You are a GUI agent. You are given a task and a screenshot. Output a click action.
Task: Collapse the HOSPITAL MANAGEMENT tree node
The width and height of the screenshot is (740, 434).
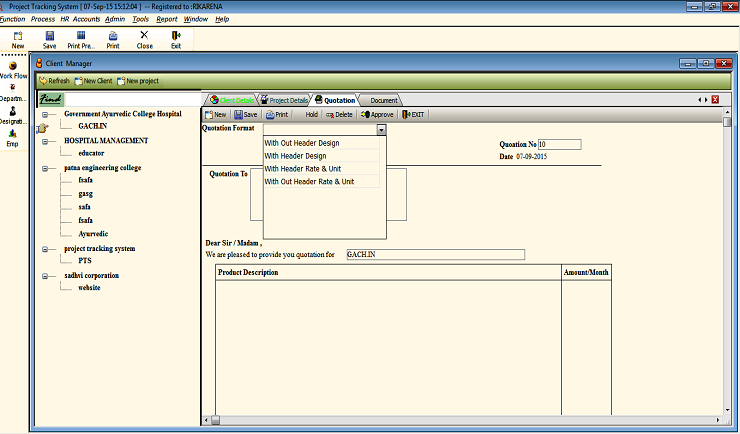[x=46, y=141]
